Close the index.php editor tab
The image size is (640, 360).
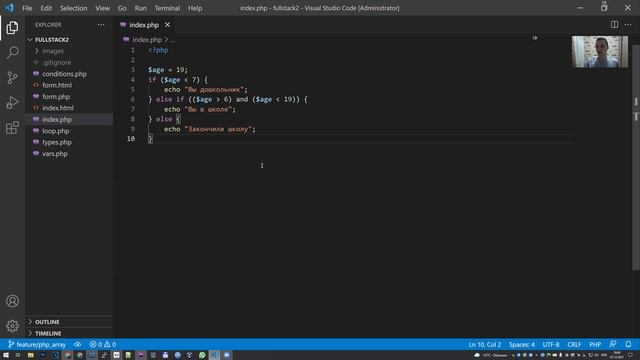click(167, 25)
